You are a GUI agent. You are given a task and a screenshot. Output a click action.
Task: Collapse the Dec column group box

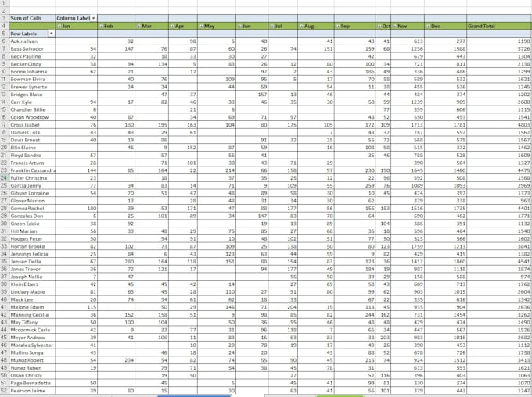pos(428,26)
